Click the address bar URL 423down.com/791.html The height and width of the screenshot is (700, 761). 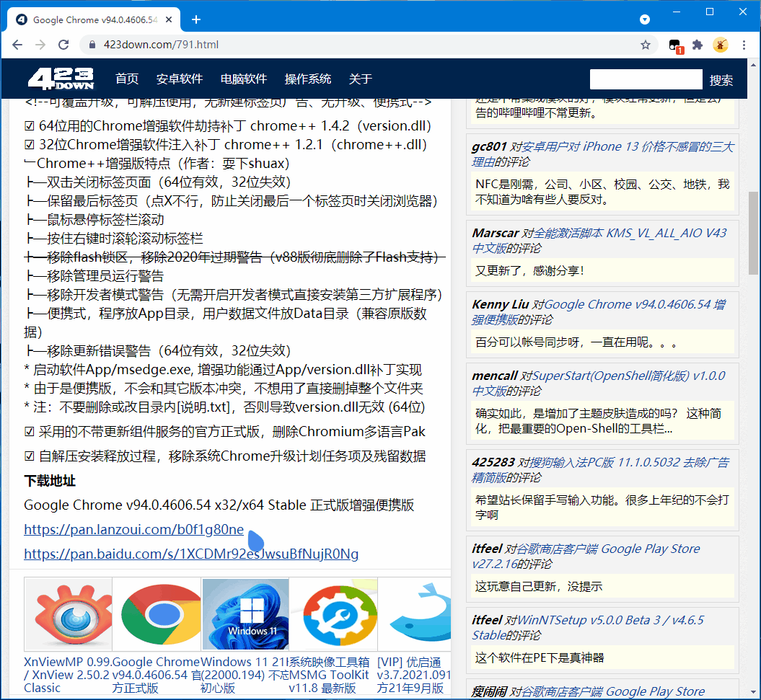tap(161, 45)
